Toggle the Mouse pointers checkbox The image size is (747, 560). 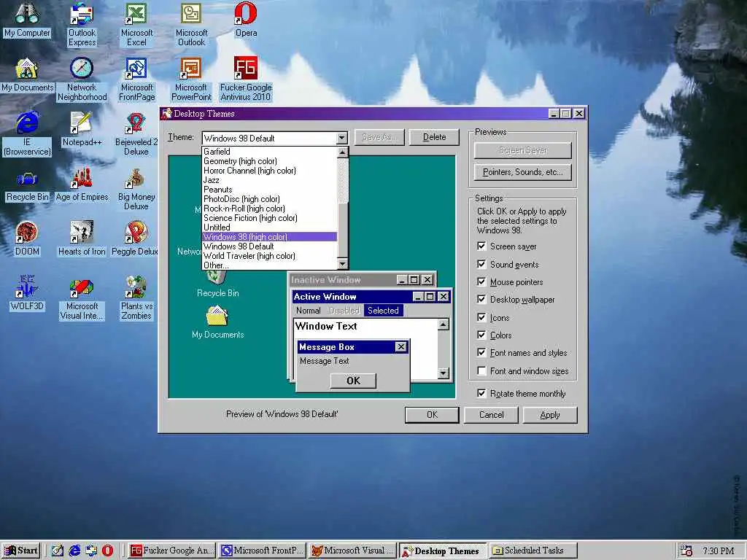coord(481,281)
